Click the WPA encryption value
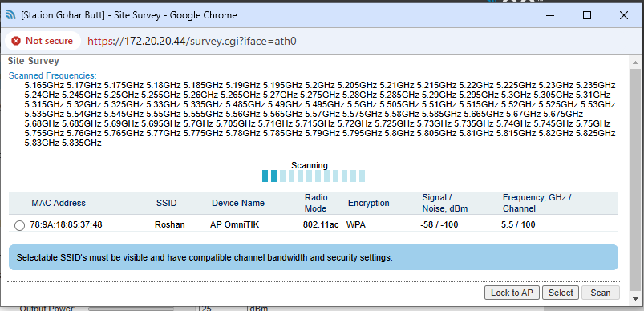644x311 pixels. [355, 225]
